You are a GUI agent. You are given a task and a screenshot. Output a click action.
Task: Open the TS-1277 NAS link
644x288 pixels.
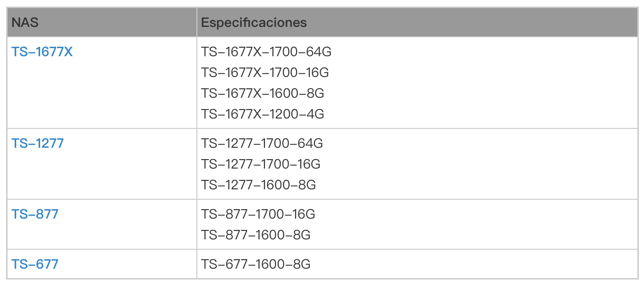point(37,143)
